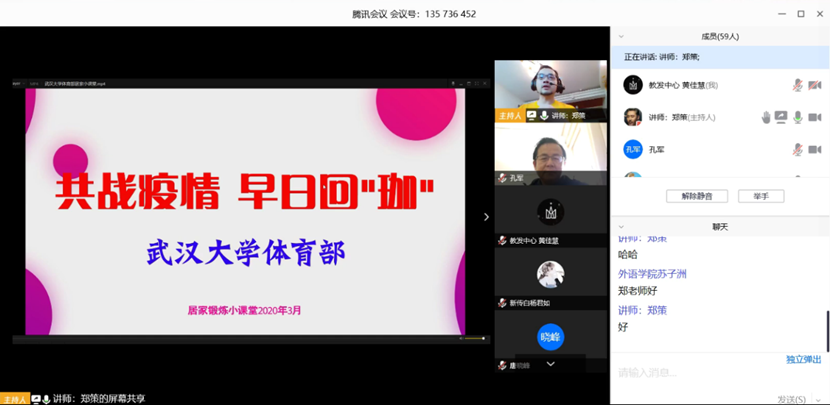The height and width of the screenshot is (405, 830).
Task: Click the microphone icon in the bottom status bar
Action: (x=47, y=399)
